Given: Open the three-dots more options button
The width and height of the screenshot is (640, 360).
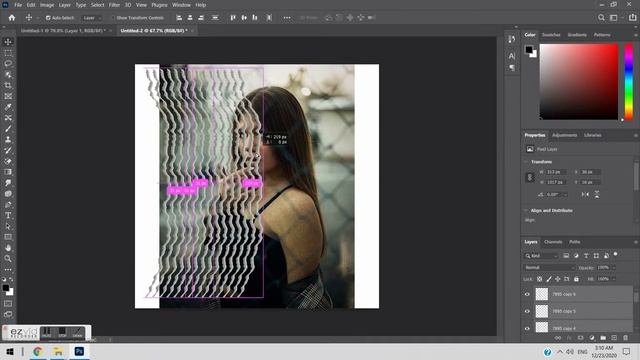Looking at the screenshot, I should point(287,18).
